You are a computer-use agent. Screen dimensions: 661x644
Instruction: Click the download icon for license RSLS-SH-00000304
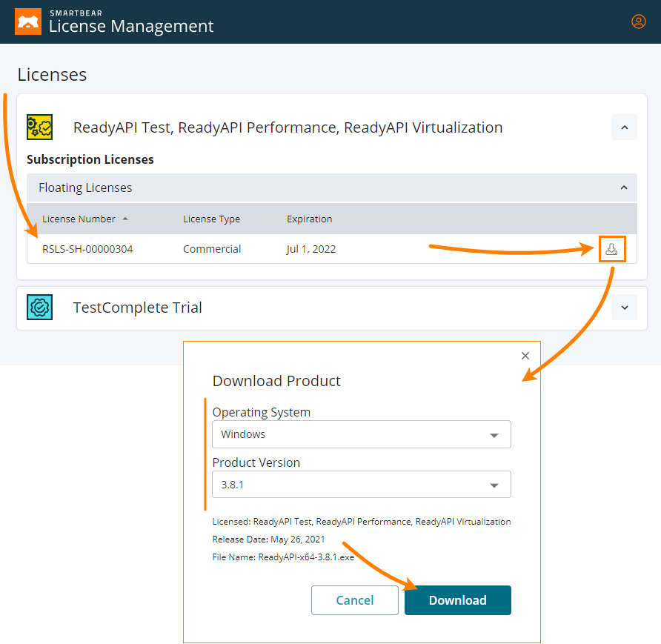point(611,249)
